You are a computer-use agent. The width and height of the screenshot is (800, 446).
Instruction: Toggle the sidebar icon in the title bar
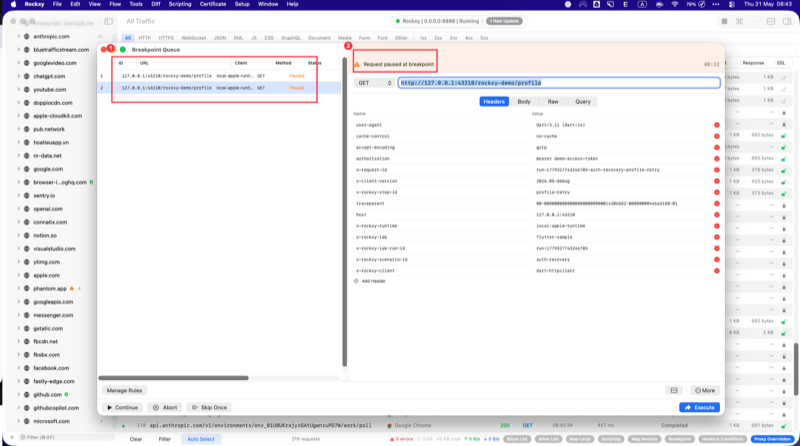click(109, 21)
